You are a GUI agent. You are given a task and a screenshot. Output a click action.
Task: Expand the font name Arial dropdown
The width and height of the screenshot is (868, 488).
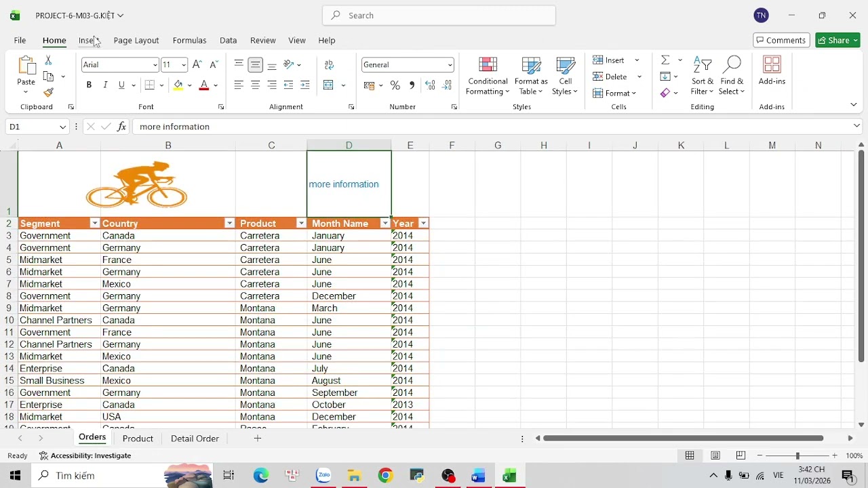(x=155, y=65)
